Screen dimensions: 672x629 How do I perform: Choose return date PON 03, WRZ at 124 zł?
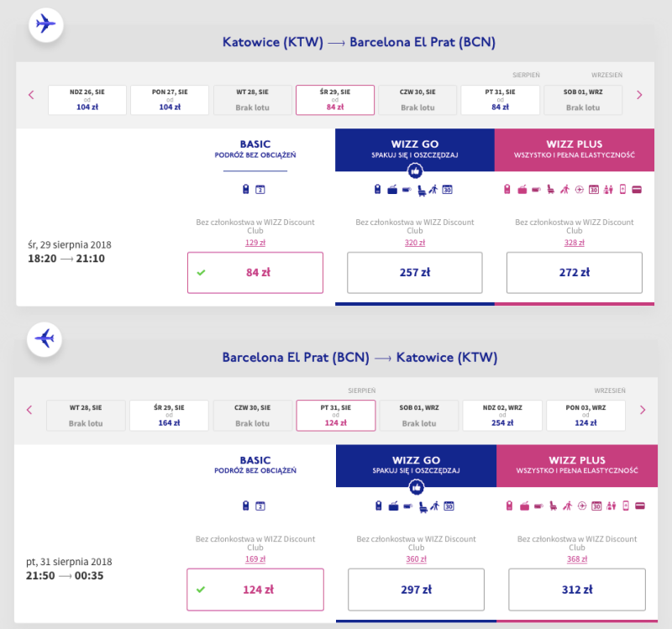585,415
